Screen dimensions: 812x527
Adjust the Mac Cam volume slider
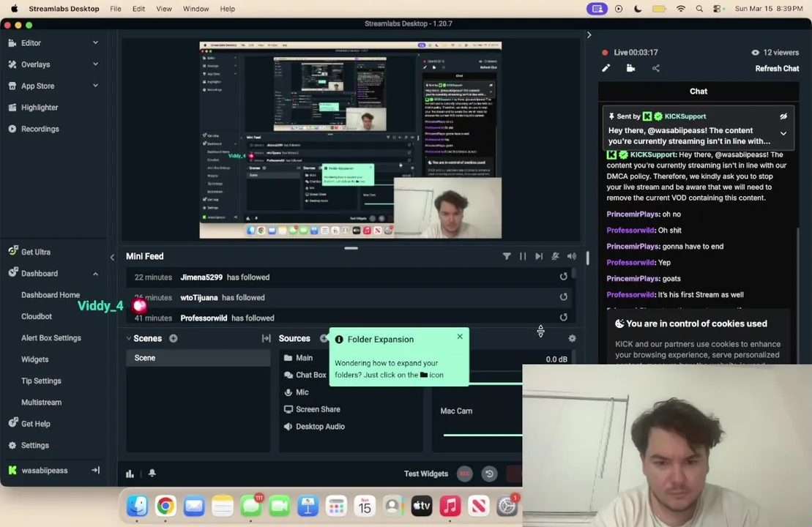pyautogui.click(x=483, y=435)
